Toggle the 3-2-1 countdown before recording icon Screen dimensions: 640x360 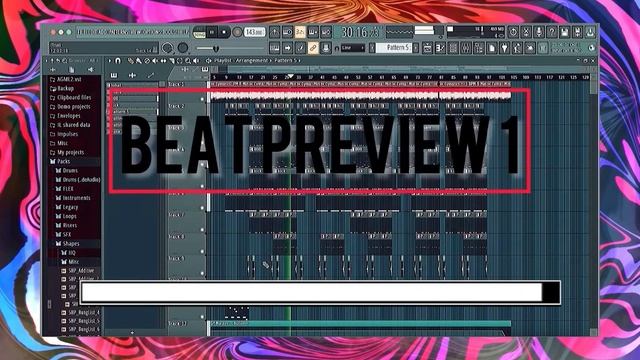(300, 32)
